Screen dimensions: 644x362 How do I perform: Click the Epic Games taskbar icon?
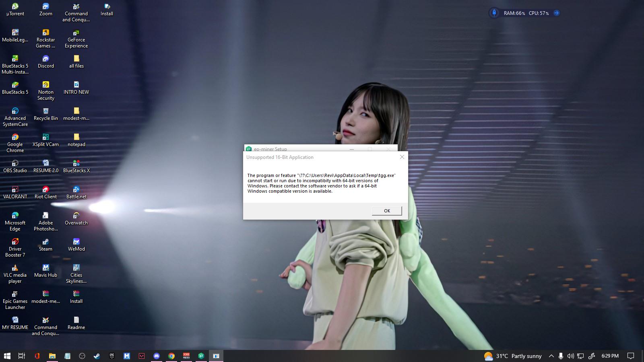point(112,356)
